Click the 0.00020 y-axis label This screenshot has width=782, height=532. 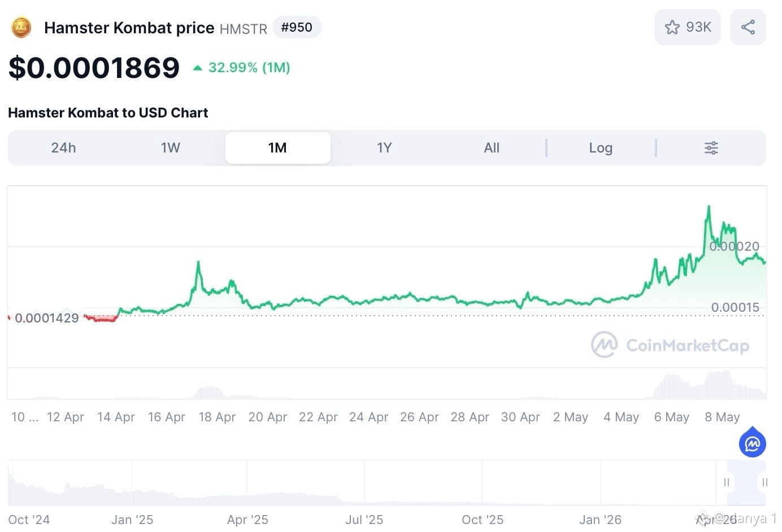pos(735,246)
